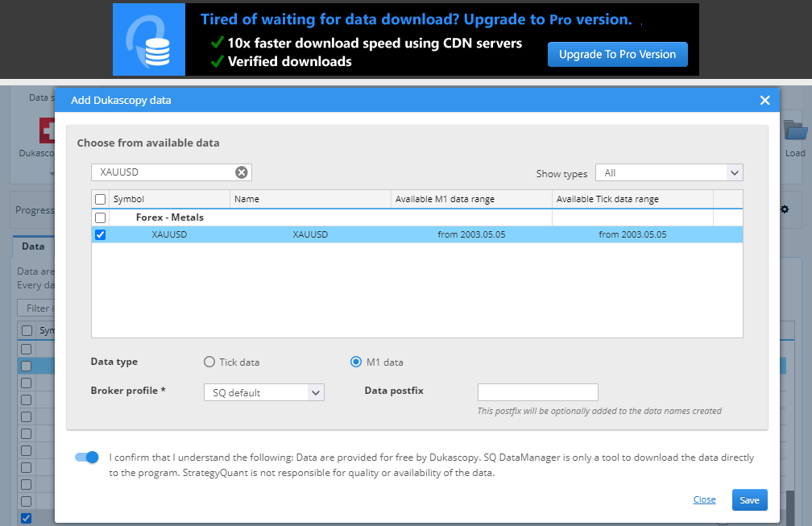Click the Close link
The height and width of the screenshot is (526, 812).
tap(704, 499)
